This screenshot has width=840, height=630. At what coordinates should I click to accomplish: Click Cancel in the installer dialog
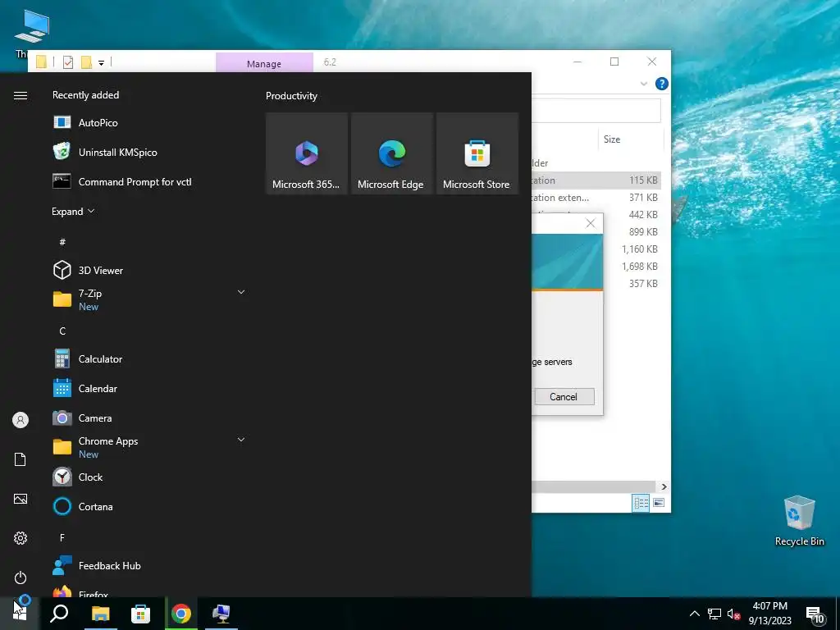564,396
